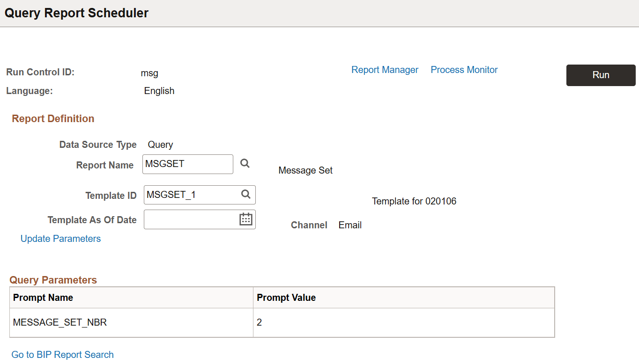639x364 pixels.
Task: Open Process Monitor
Action: [464, 69]
